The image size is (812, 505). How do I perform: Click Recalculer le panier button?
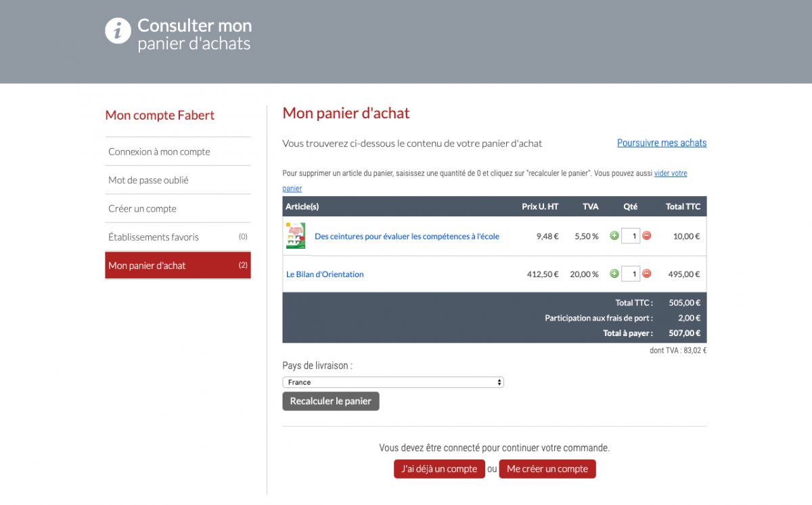(331, 401)
